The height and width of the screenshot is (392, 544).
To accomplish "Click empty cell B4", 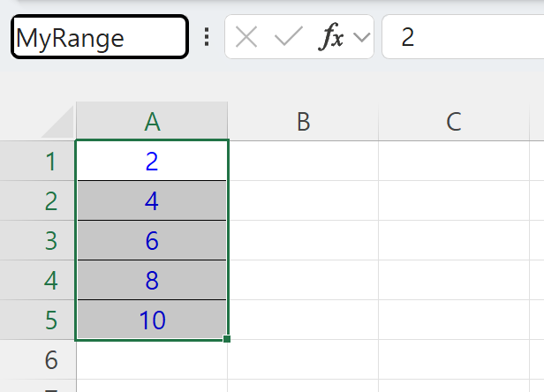I will coord(303,280).
